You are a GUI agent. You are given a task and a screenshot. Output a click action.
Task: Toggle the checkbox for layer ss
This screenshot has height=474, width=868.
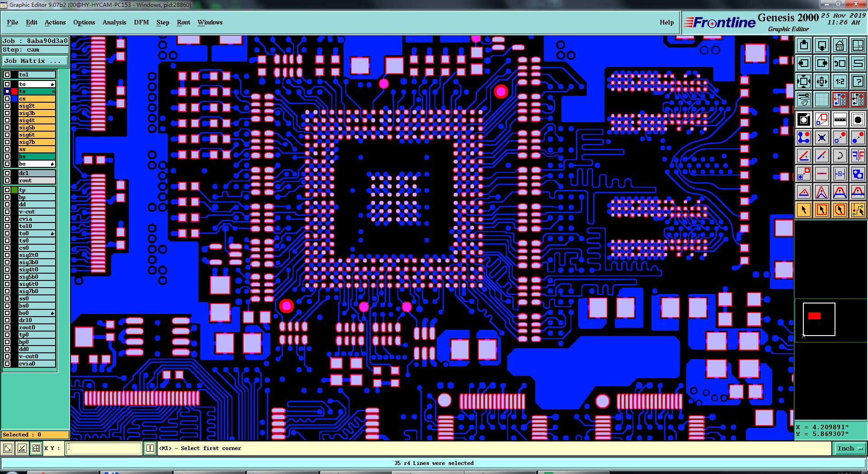coord(7,149)
